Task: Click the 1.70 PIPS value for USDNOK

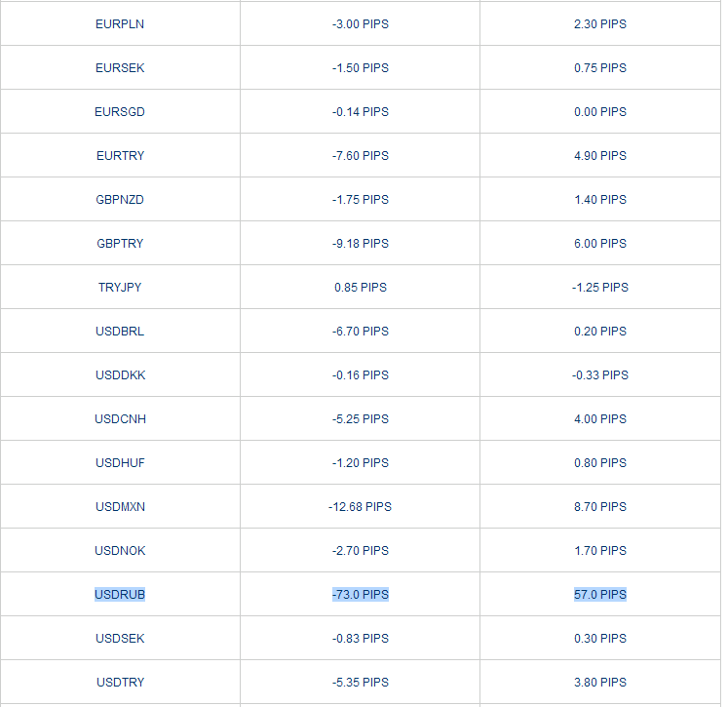Action: coord(599,550)
